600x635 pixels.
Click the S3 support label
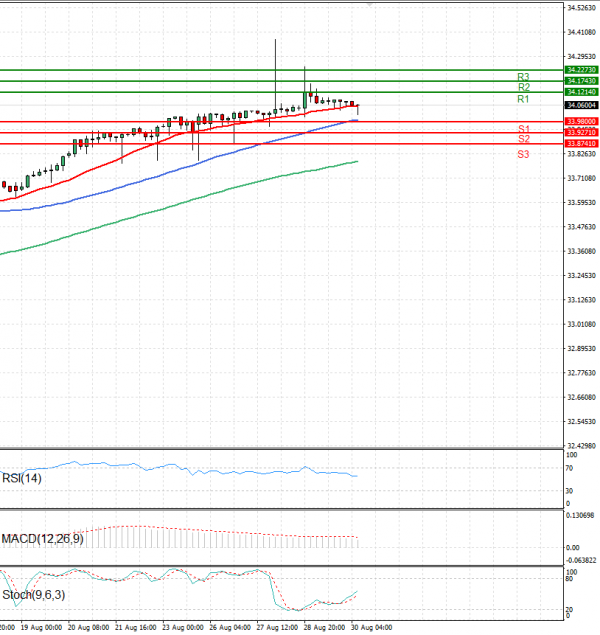click(x=523, y=154)
